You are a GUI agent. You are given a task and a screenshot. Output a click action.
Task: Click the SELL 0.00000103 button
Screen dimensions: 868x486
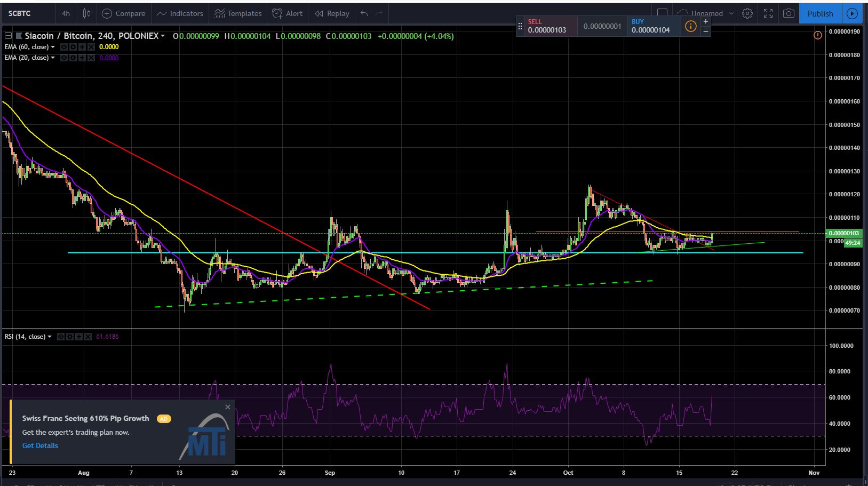[551, 26]
